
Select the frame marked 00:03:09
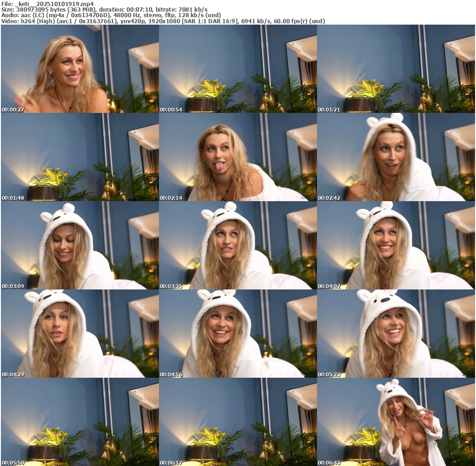(79, 245)
